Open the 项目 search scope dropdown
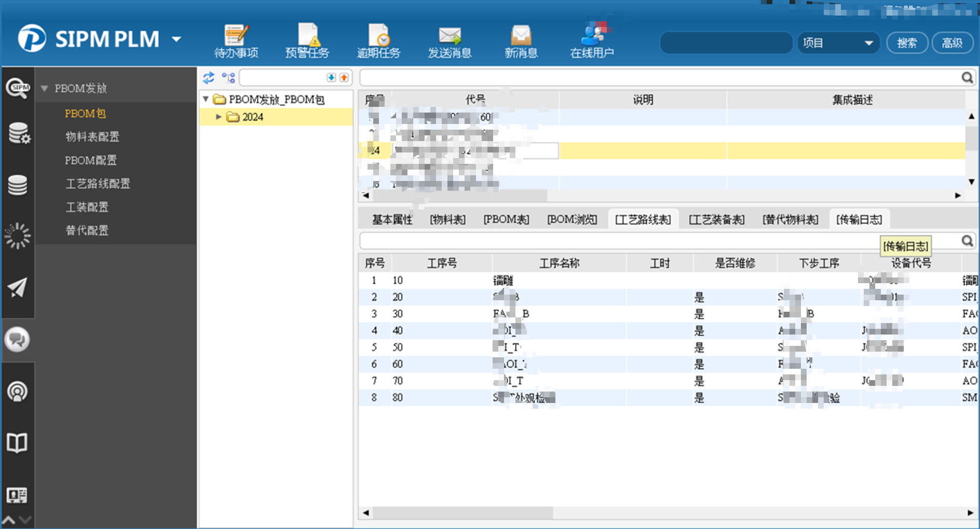This screenshot has height=529, width=980. tap(838, 43)
